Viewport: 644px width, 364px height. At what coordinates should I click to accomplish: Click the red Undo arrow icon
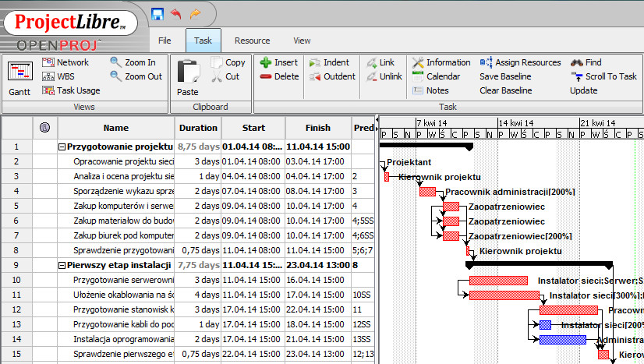point(176,14)
